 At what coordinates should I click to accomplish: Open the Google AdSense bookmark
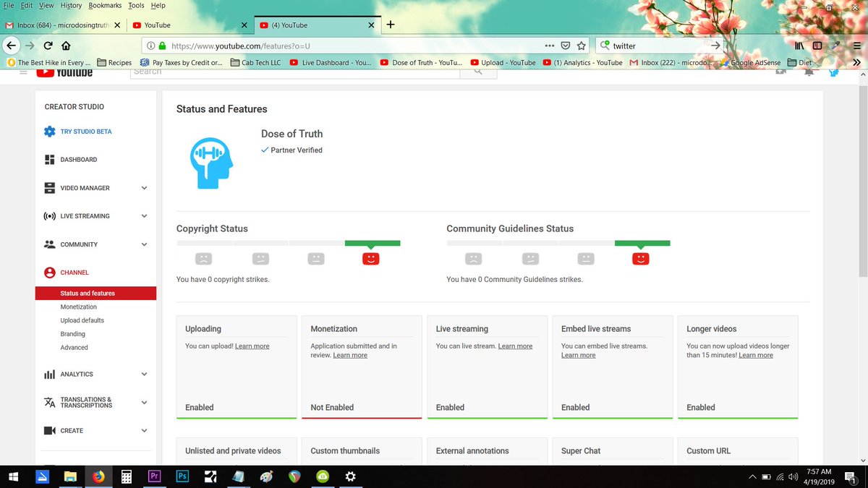click(749, 63)
